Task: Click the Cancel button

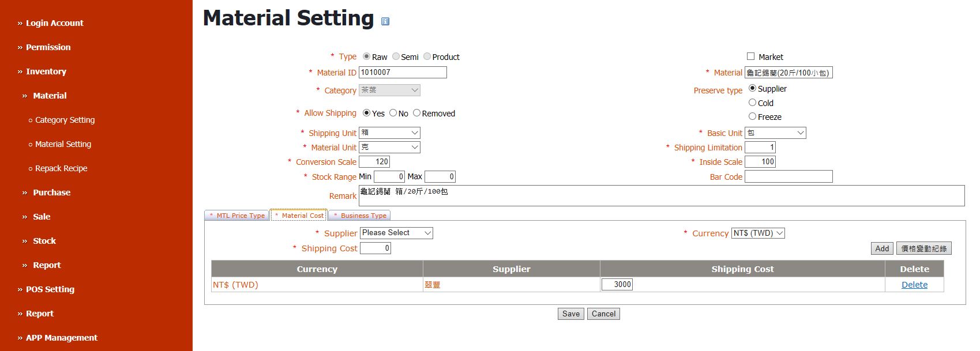Action: point(603,314)
